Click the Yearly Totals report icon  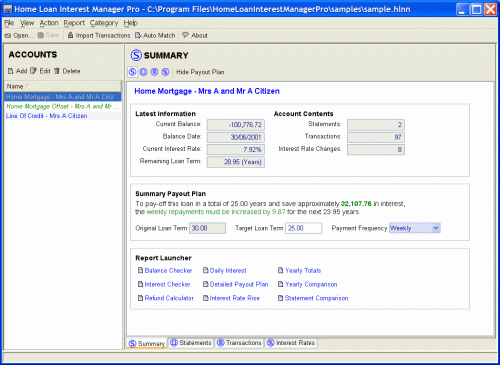point(281,270)
